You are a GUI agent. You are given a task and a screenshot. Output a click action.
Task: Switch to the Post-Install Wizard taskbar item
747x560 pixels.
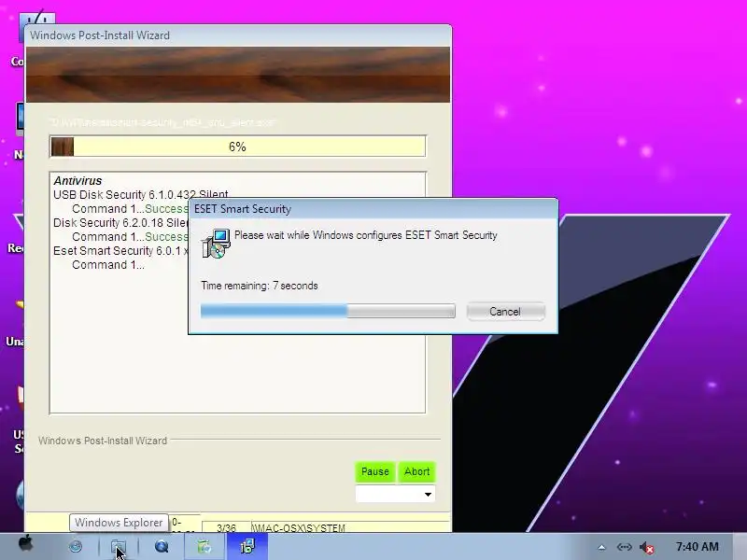pos(204,546)
